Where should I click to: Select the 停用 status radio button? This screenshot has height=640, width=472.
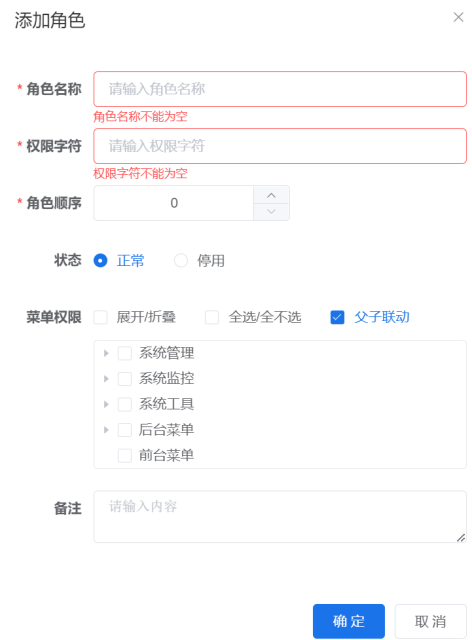(181, 260)
